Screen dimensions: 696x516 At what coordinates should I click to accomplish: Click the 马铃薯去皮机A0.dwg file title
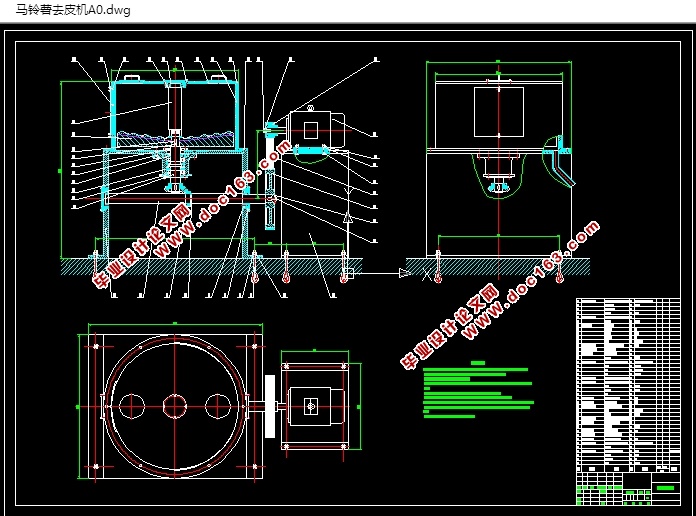point(73,10)
